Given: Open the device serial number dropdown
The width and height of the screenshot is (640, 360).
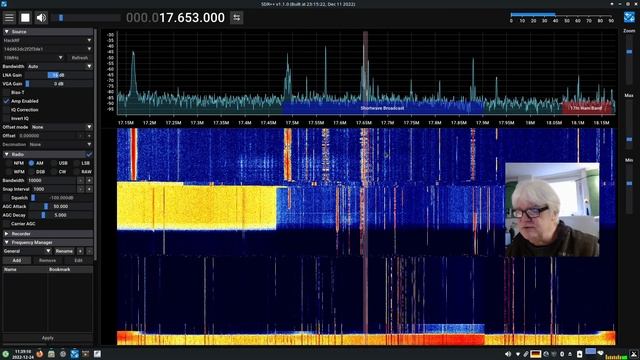Looking at the screenshot, I should pyautogui.click(x=47, y=49).
